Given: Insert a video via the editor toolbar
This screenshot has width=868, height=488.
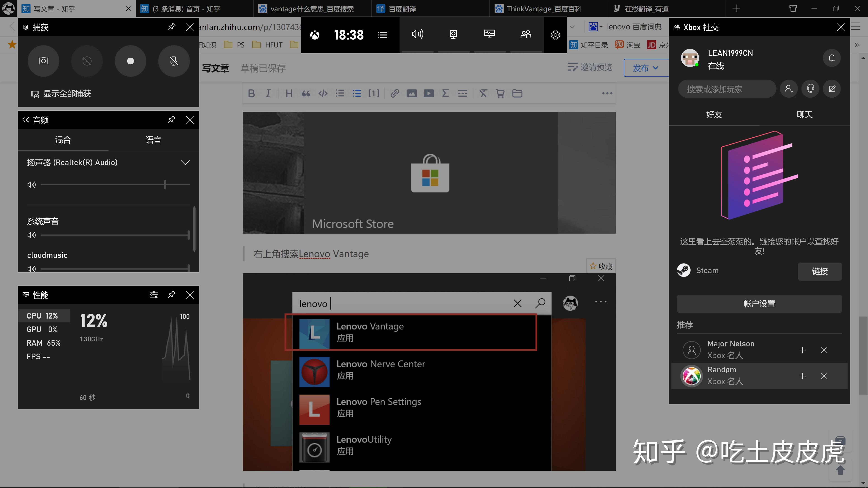Looking at the screenshot, I should point(429,93).
